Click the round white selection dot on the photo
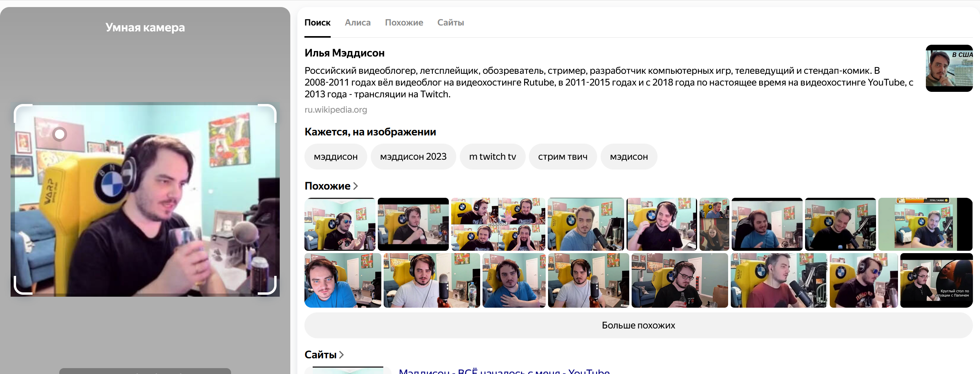This screenshot has height=374, width=980. (x=60, y=134)
